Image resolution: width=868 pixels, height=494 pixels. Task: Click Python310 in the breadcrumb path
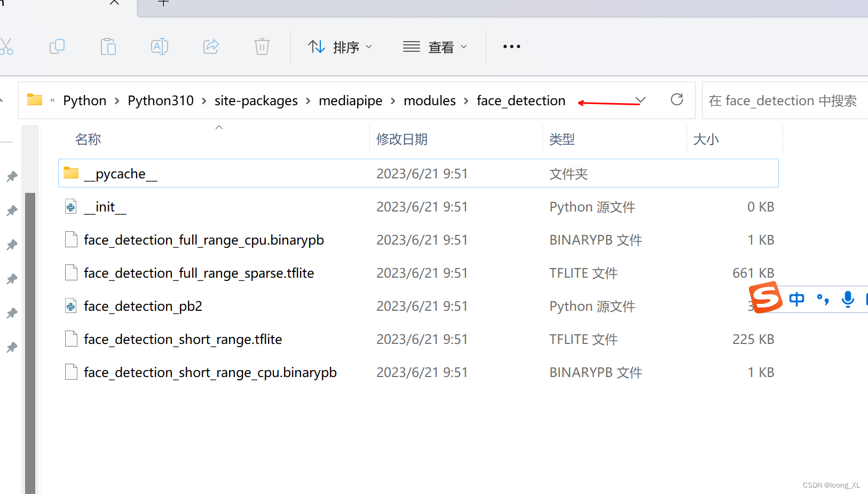pos(161,100)
